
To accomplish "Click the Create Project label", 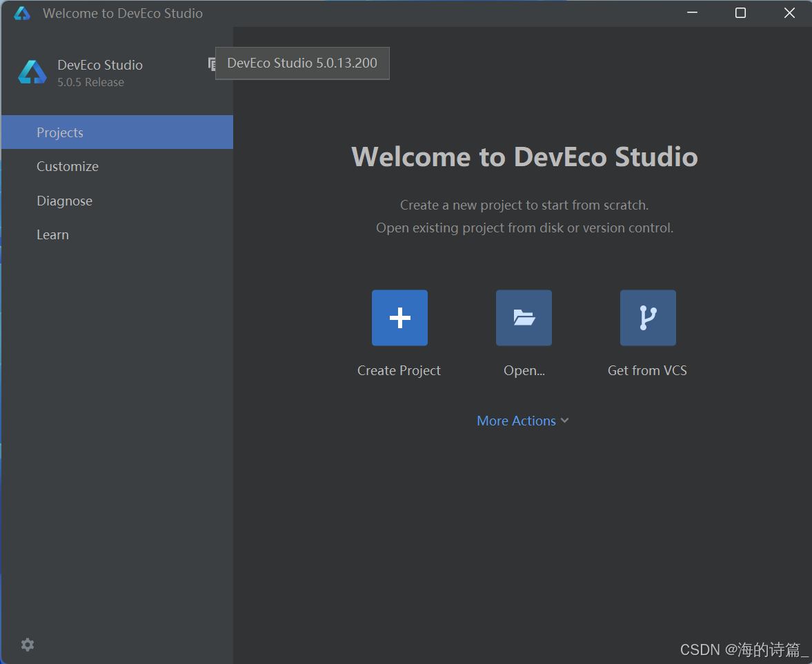I will (x=399, y=370).
